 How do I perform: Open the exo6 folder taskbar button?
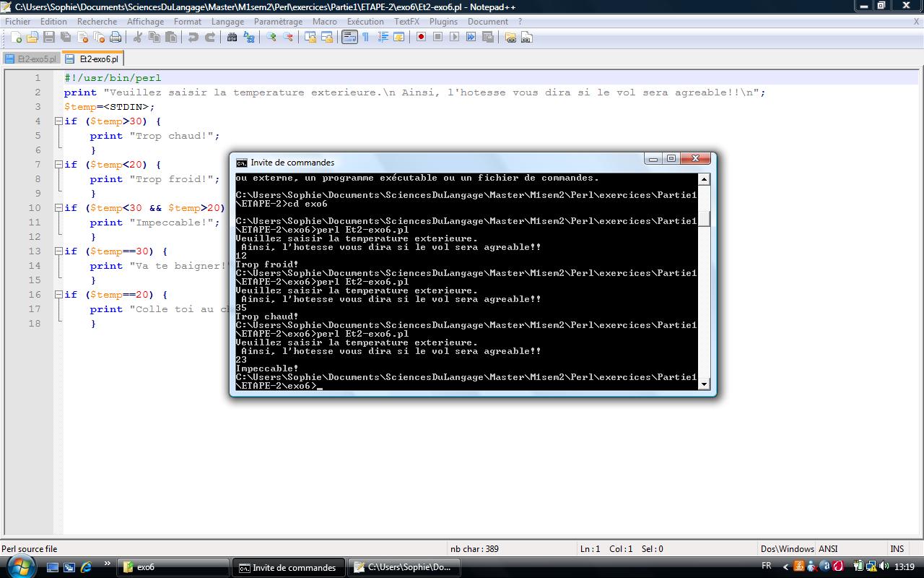pos(173,567)
